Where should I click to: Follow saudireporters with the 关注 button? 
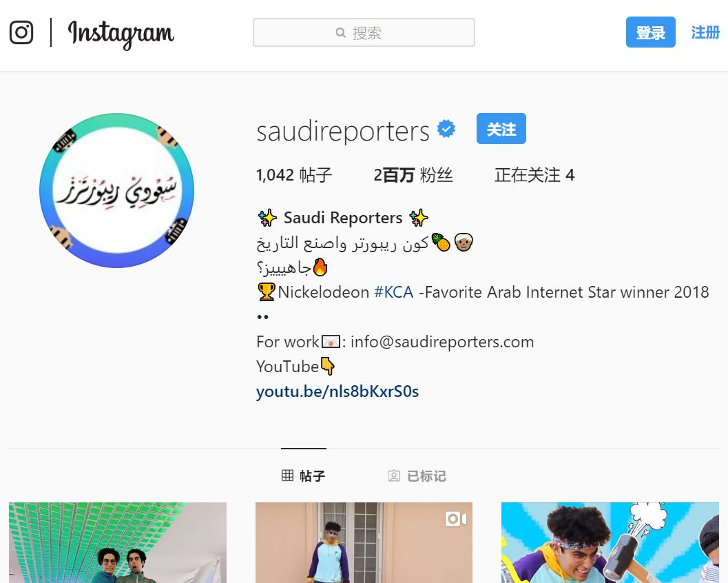click(501, 129)
